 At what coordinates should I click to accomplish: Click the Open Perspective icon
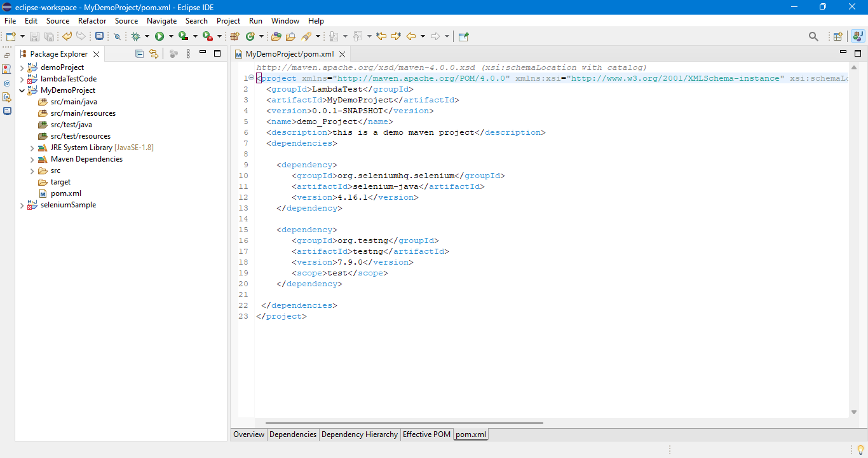tap(837, 36)
